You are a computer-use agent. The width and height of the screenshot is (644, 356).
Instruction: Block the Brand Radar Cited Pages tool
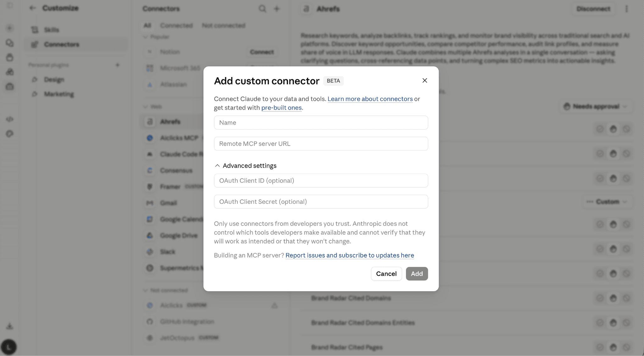click(626, 348)
